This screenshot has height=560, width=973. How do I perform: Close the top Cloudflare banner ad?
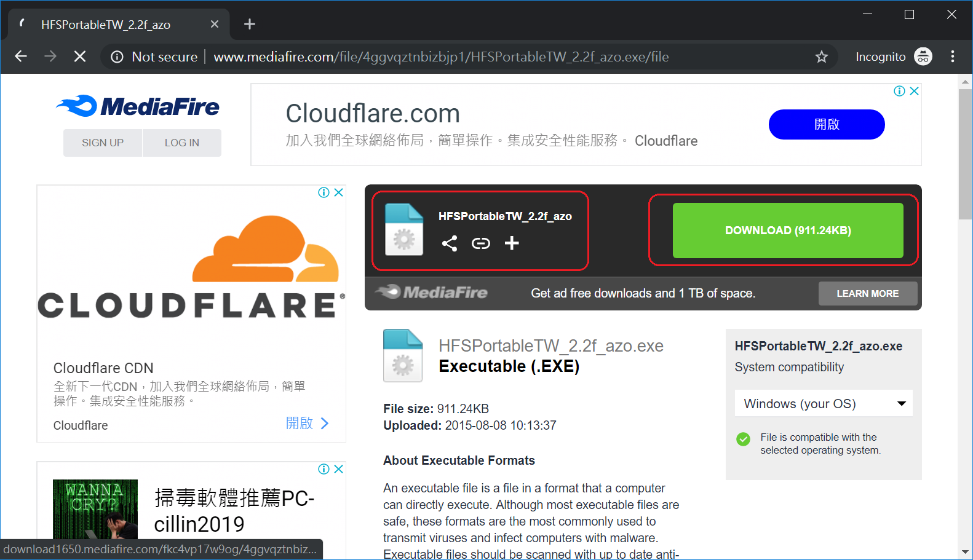(915, 91)
